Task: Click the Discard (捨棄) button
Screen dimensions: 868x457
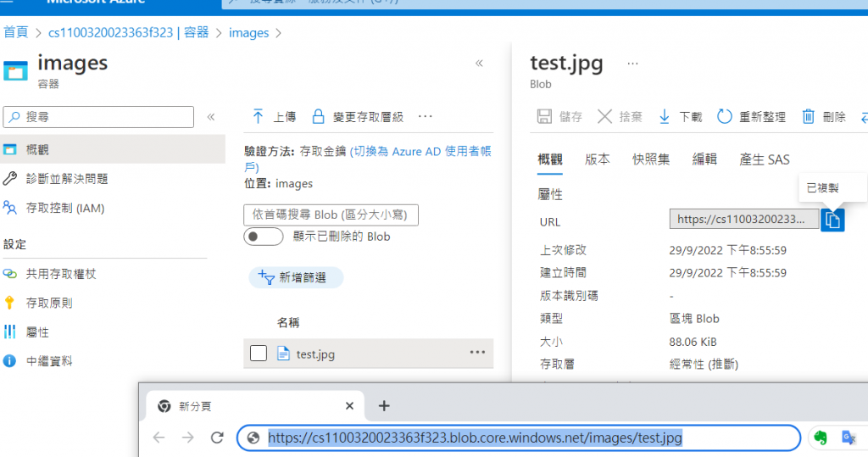Action: point(620,117)
